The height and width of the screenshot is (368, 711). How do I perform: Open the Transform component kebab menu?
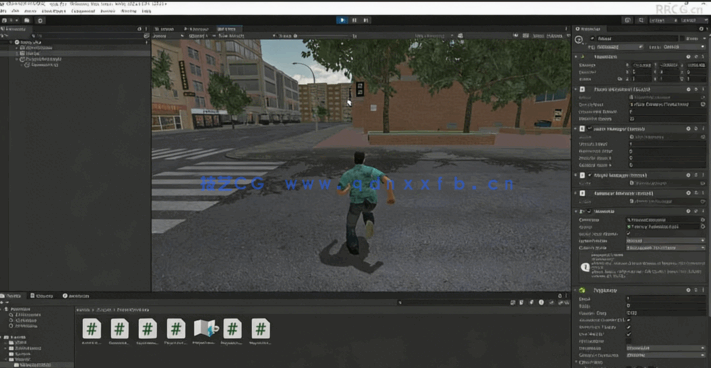pos(702,57)
